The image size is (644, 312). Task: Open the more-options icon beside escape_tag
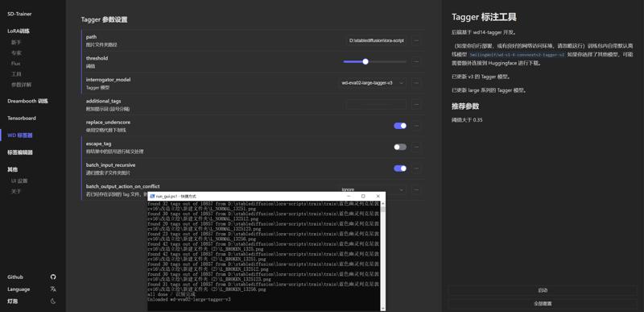click(416, 147)
